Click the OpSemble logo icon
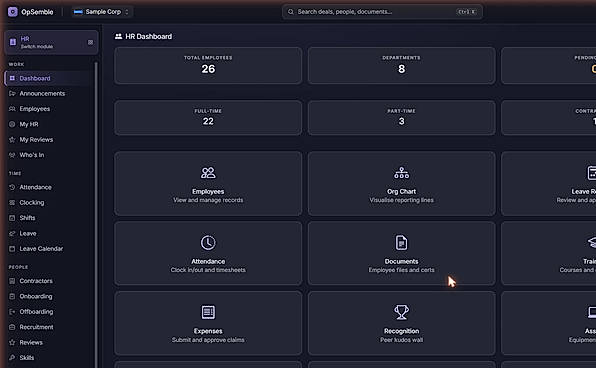Viewport: 596px width, 368px height. (x=13, y=12)
